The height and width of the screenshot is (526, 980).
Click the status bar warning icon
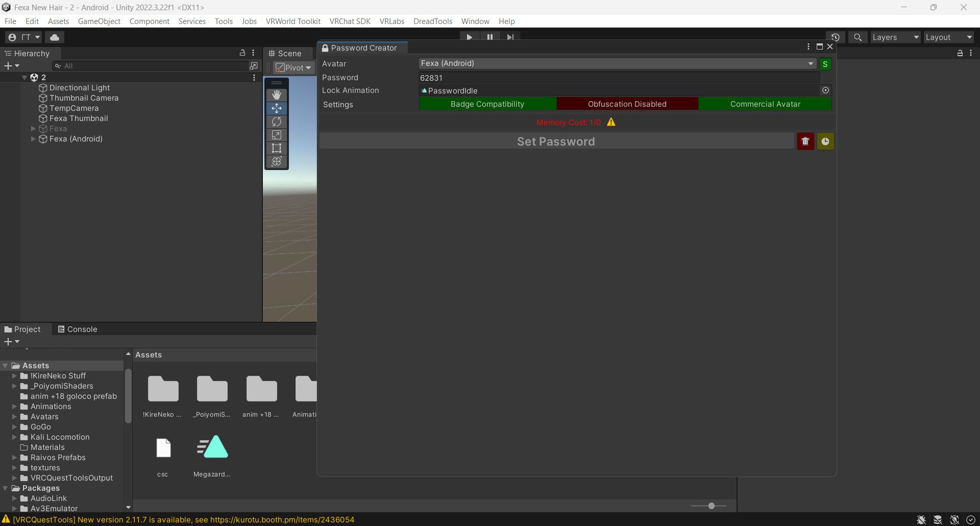(x=6, y=519)
